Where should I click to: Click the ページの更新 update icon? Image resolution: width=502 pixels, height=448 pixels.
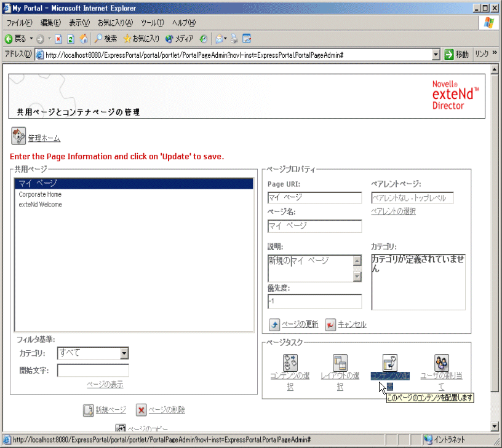(x=274, y=324)
